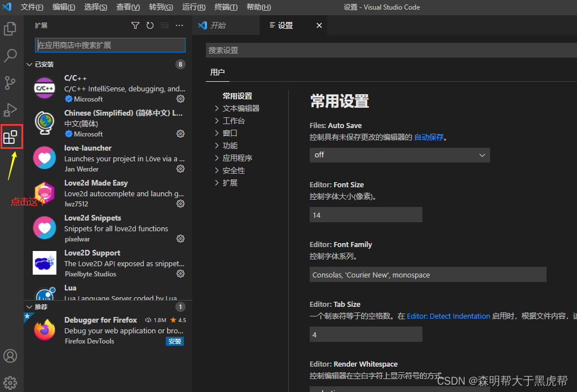Switch to the 开始 tab
The width and height of the screenshot is (577, 392).
click(218, 25)
